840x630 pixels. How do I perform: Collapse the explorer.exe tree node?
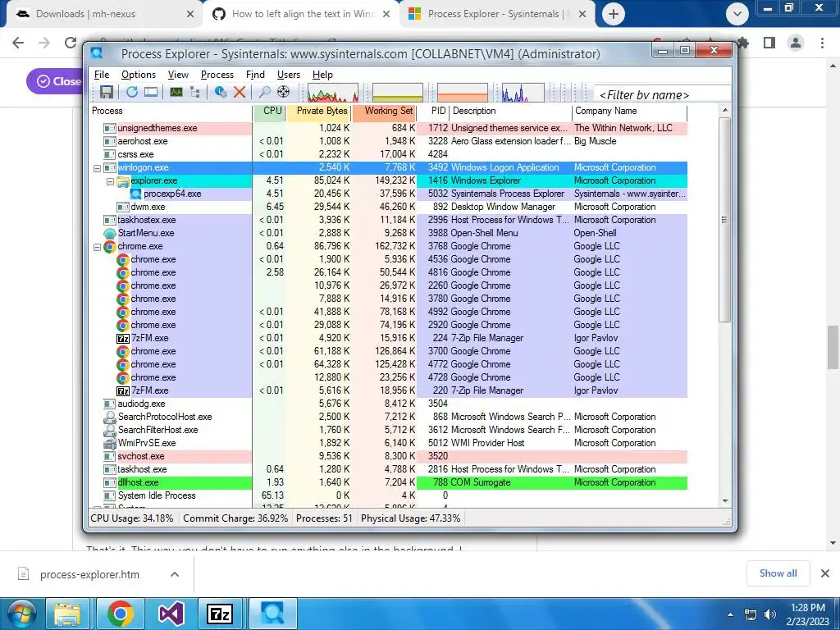[x=110, y=181]
